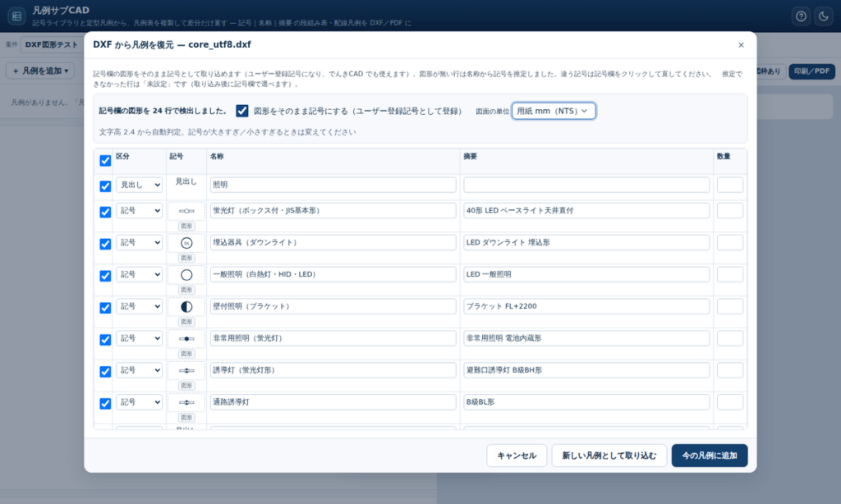Click 図形 tag under 誘導灯（蛍光灯形） symbol
Image resolution: width=841 pixels, height=504 pixels.
186,386
